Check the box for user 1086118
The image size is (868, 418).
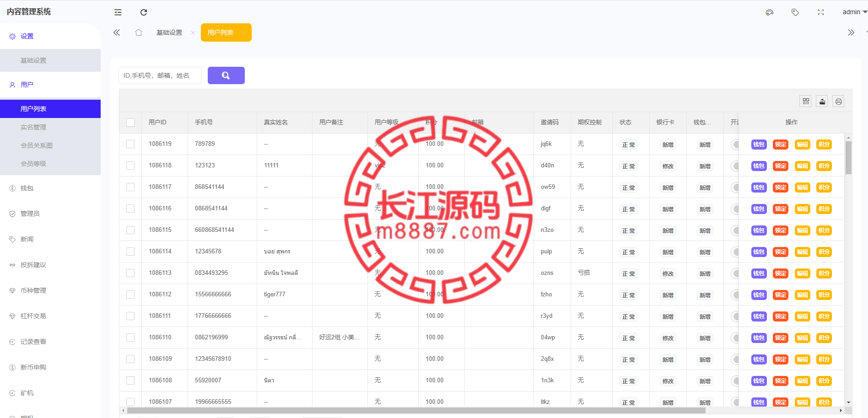[130, 166]
